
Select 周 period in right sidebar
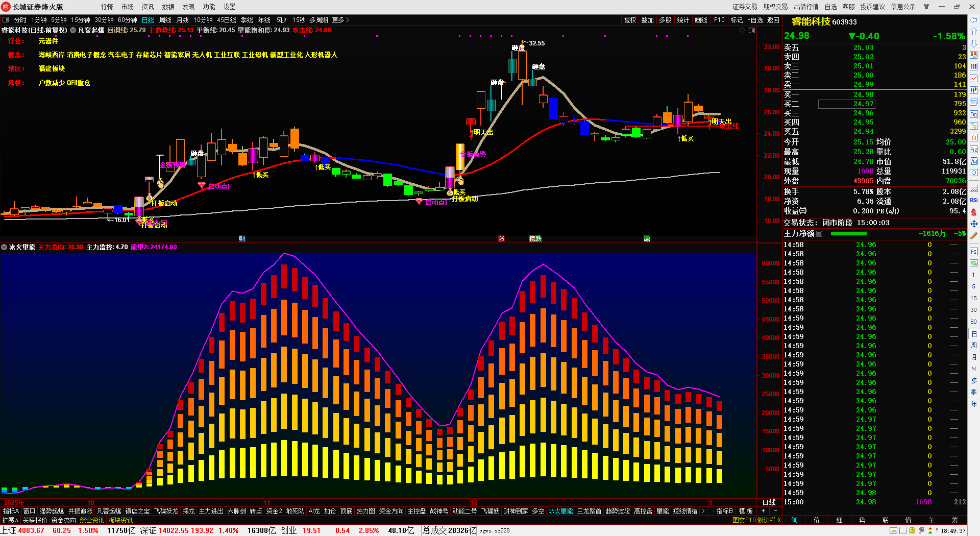point(974,346)
